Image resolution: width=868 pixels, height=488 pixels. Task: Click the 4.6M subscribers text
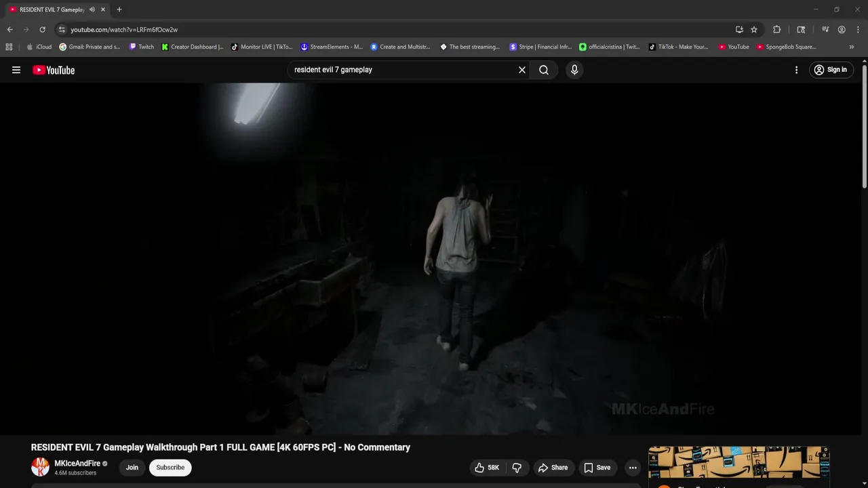click(75, 473)
